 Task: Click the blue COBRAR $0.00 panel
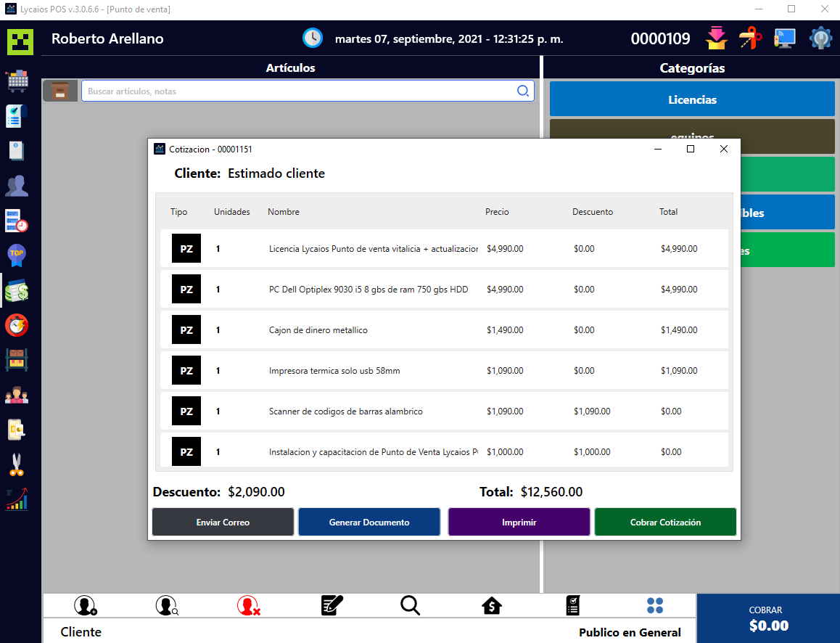pyautogui.click(x=768, y=618)
